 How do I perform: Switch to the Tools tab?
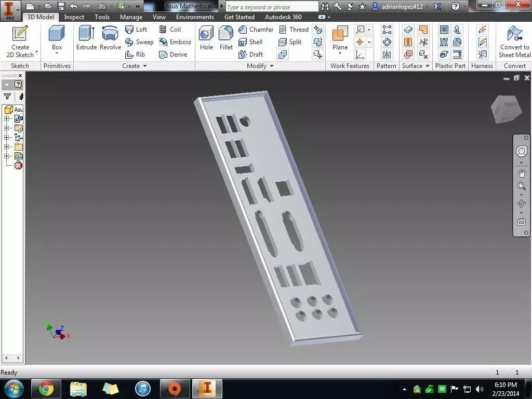[102, 17]
